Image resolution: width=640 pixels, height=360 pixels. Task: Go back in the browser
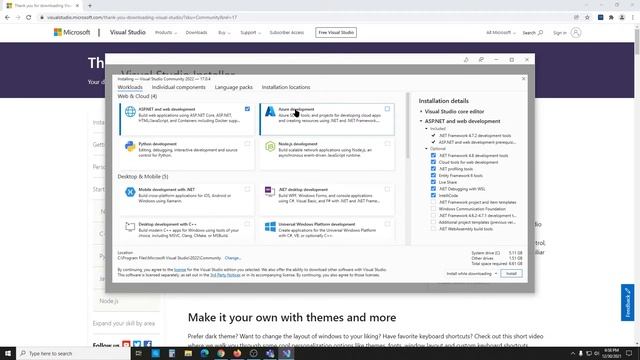point(7,18)
